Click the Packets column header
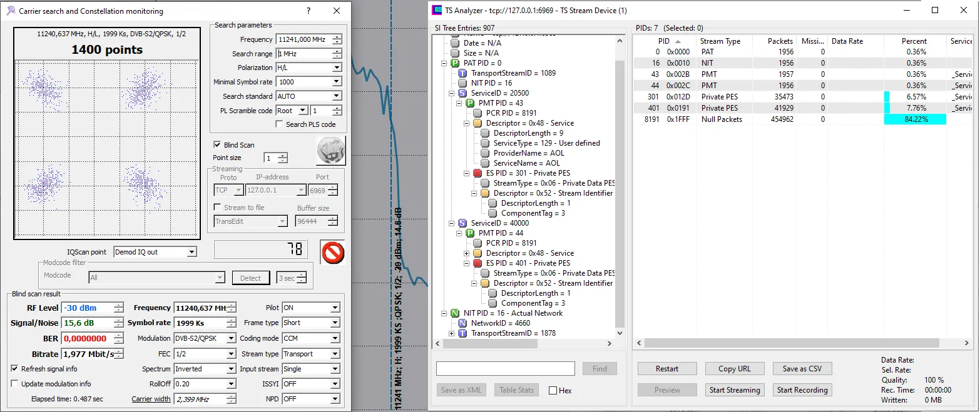Image resolution: width=980 pixels, height=412 pixels. pyautogui.click(x=780, y=41)
